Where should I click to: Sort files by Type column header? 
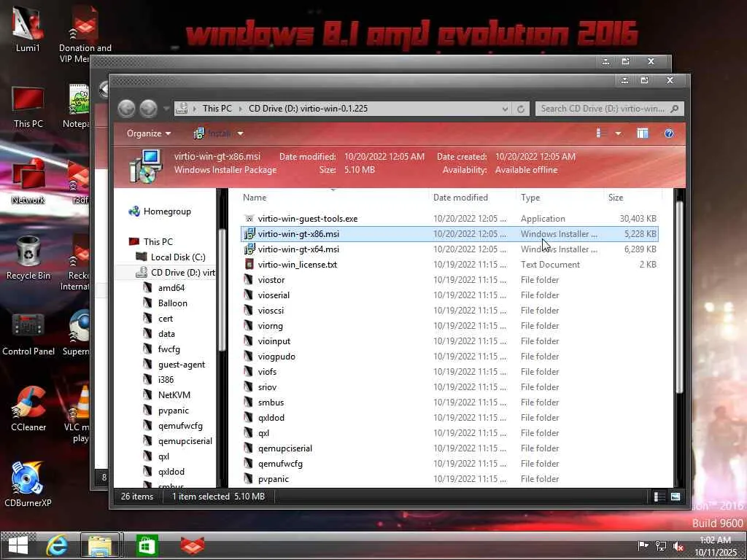(530, 197)
